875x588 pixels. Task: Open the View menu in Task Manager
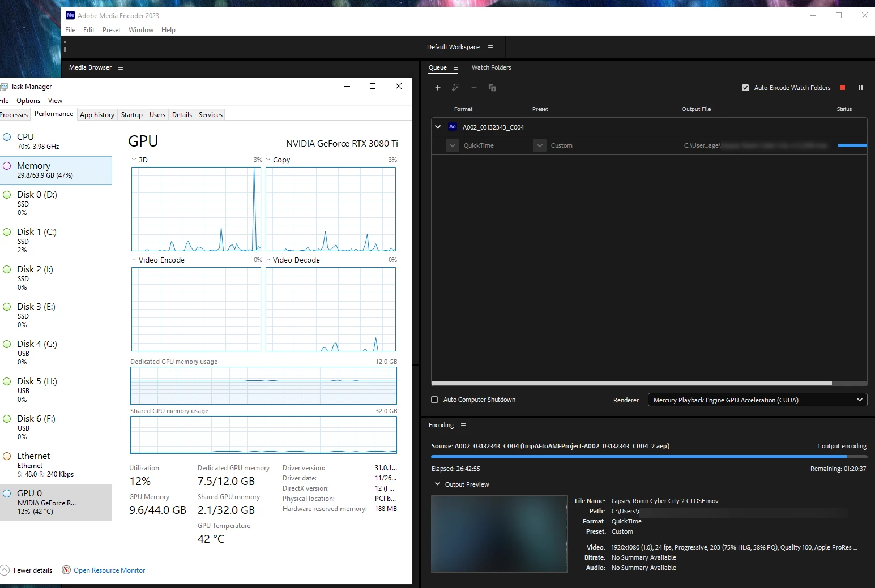pos(55,101)
